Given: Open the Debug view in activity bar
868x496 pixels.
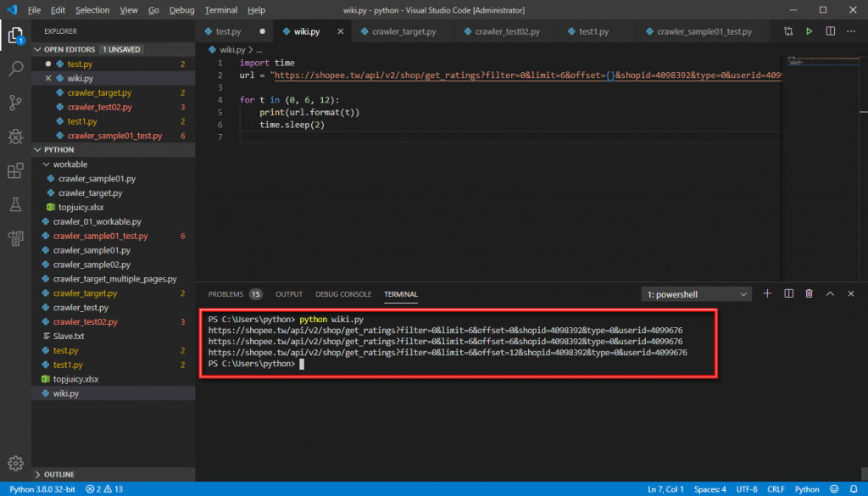Looking at the screenshot, I should (x=15, y=137).
